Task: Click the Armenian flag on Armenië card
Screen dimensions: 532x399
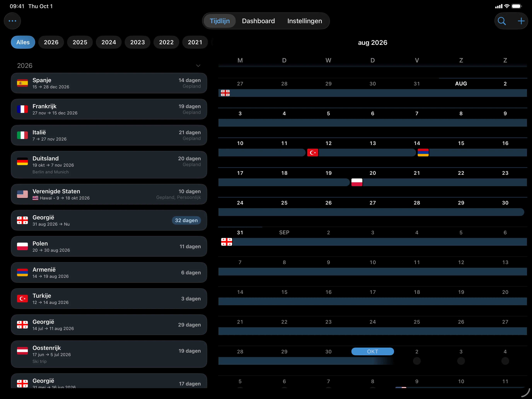Action: coord(22,273)
